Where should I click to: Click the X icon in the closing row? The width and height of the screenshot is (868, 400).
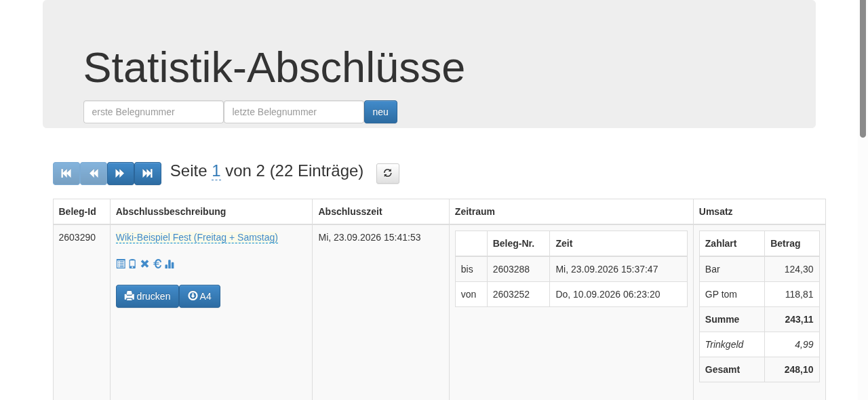[x=144, y=264]
